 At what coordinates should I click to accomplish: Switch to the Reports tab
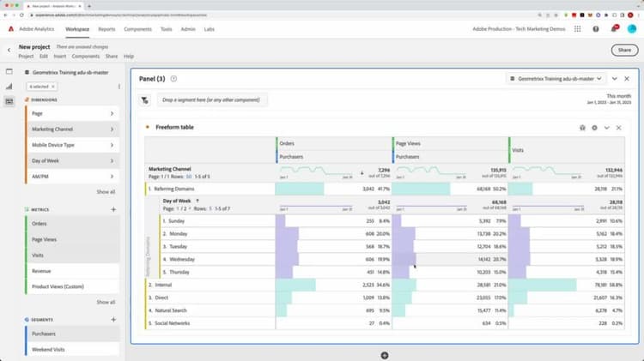point(106,29)
